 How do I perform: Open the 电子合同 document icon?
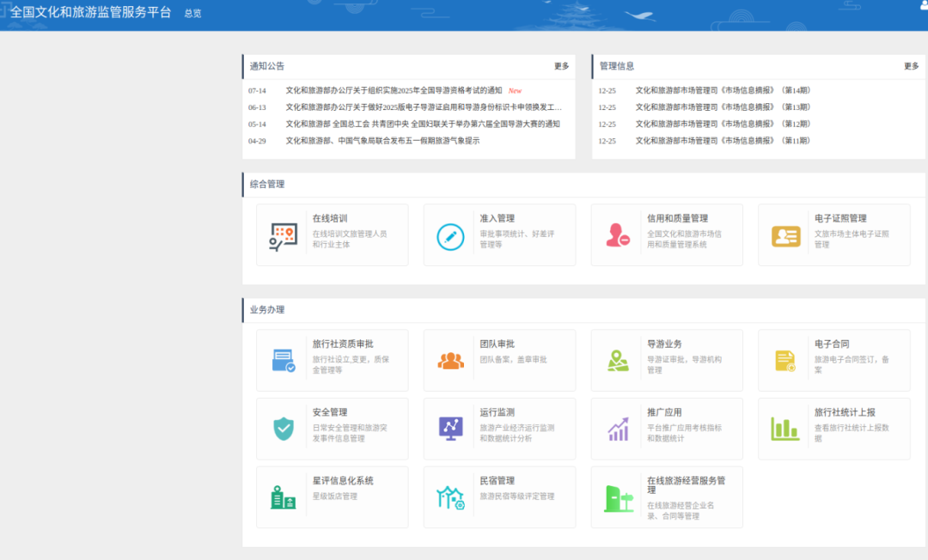[x=785, y=361]
